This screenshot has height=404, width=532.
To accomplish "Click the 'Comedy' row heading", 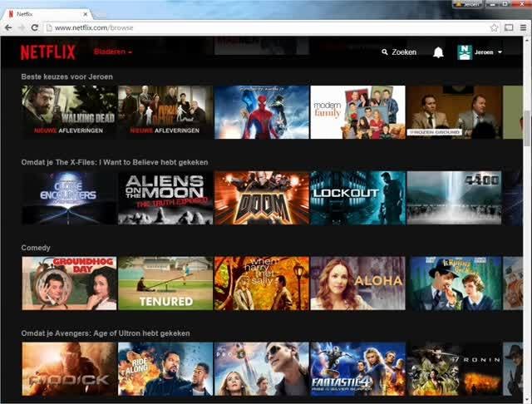I will coord(36,248).
